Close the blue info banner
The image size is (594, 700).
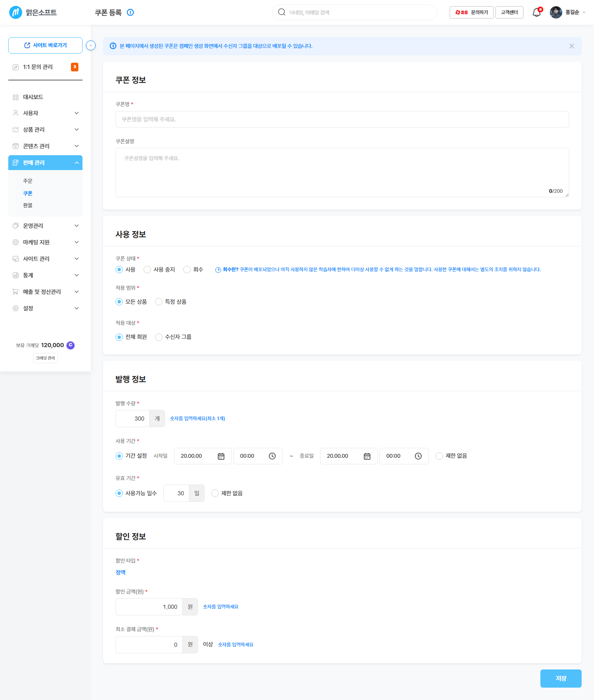click(572, 46)
